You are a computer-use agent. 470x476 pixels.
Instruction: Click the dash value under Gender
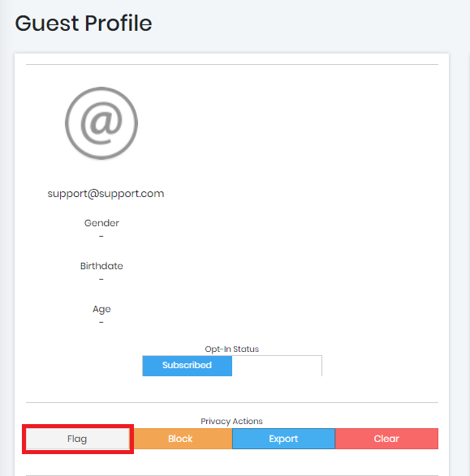pos(101,236)
